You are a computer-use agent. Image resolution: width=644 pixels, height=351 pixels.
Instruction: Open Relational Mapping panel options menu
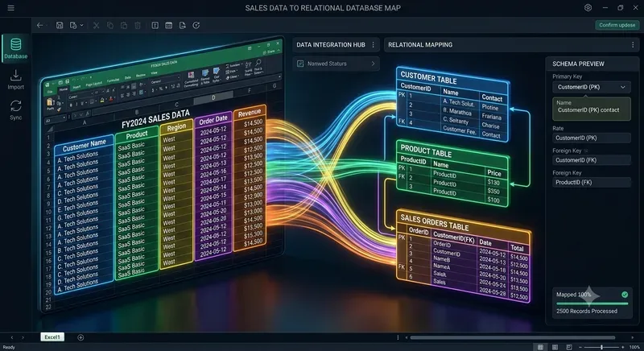click(x=633, y=45)
